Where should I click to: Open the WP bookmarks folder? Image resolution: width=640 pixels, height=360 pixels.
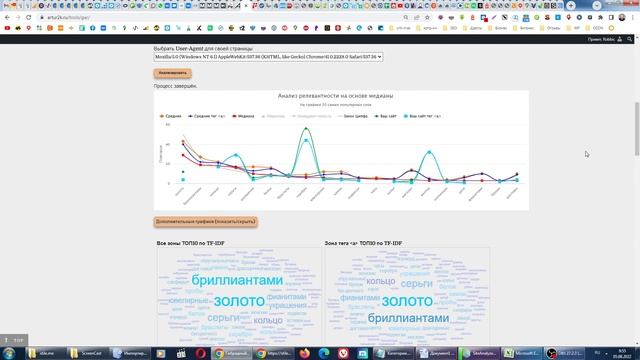click(573, 28)
